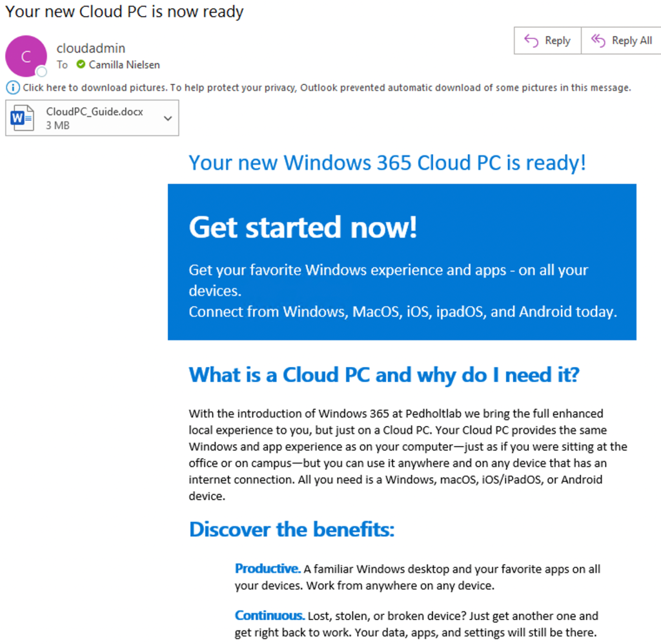
Task: Click the Reply All button
Action: point(622,41)
